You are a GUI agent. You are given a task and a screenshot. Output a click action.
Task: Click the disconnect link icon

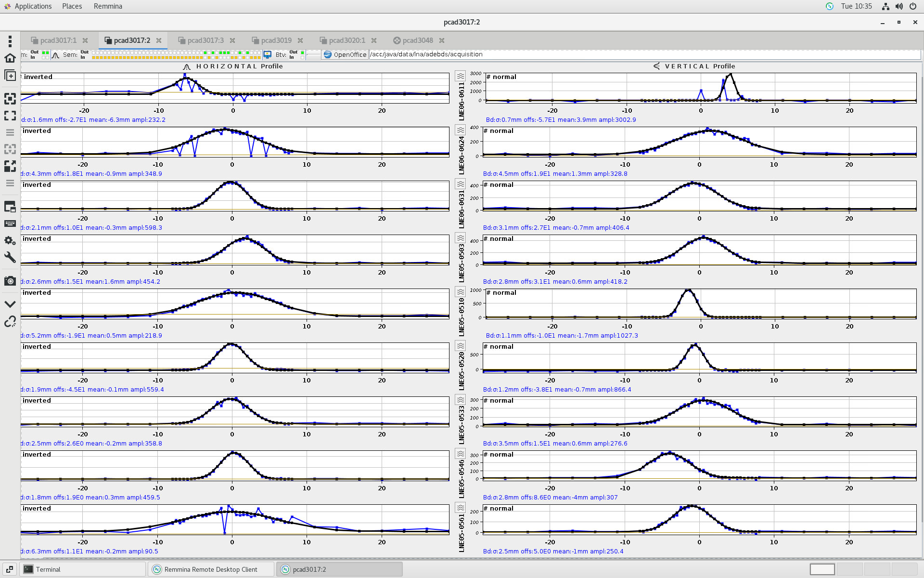pyautogui.click(x=10, y=322)
